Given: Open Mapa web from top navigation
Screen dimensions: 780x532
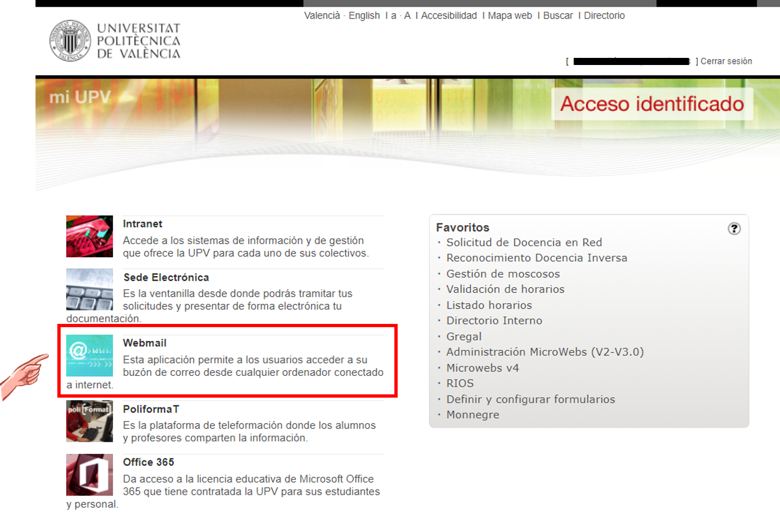Looking at the screenshot, I should point(510,16).
